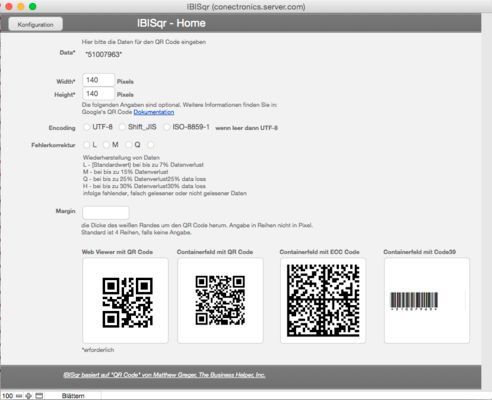
Task: Click the 'wenn leer dann UTF-8' note
Action: pyautogui.click(x=247, y=128)
